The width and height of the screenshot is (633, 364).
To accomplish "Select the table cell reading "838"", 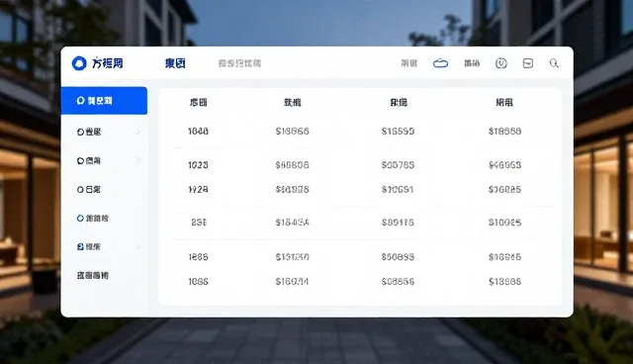I will coord(199,223).
